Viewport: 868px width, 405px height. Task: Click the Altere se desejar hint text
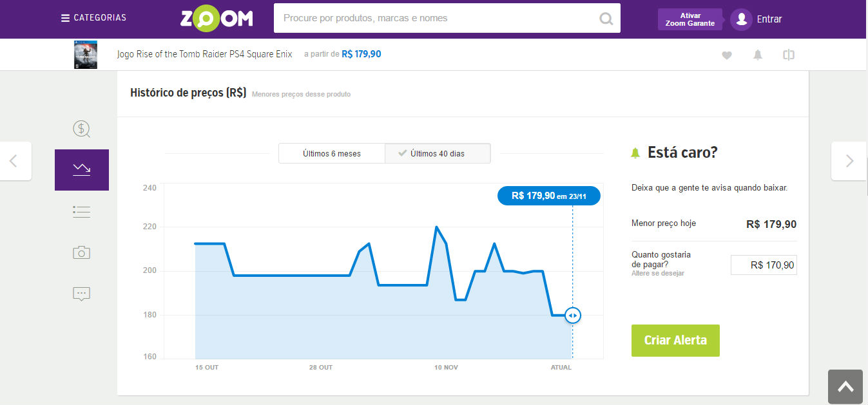point(658,274)
